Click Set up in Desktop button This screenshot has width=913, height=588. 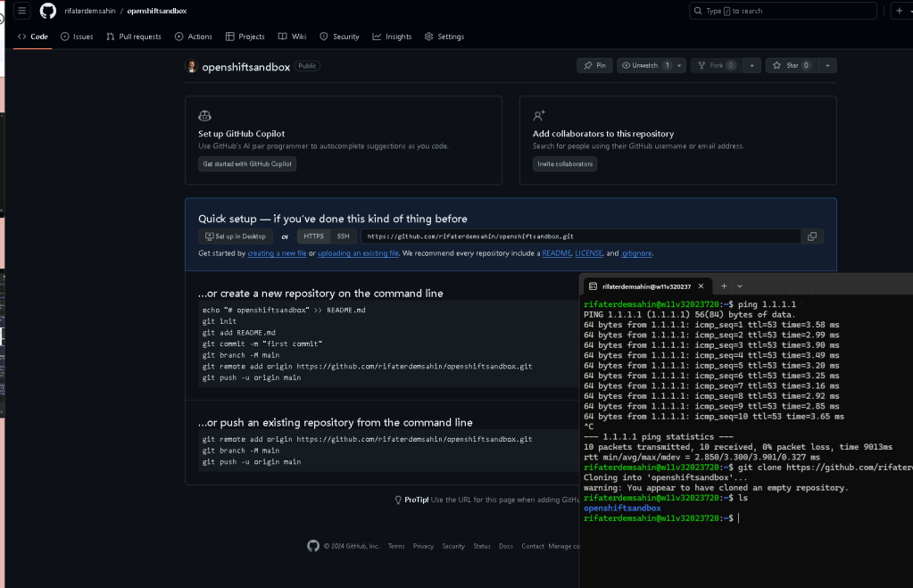pos(236,236)
